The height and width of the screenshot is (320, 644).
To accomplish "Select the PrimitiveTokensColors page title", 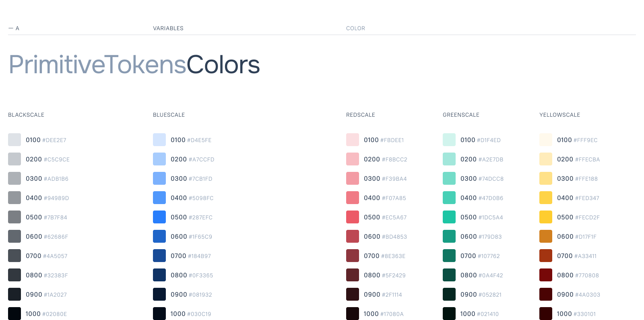I will point(134,64).
